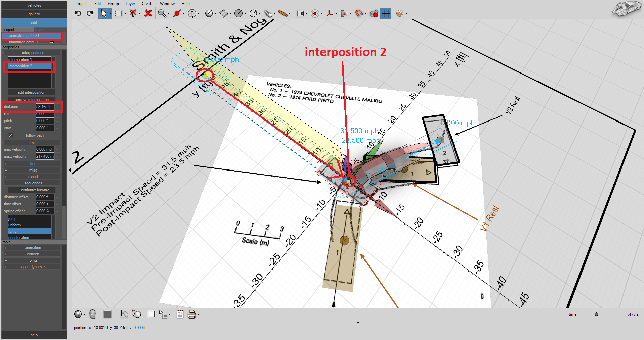Click the white clock dial tool icon
The width and height of the screenshot is (644, 340).
click(253, 13)
